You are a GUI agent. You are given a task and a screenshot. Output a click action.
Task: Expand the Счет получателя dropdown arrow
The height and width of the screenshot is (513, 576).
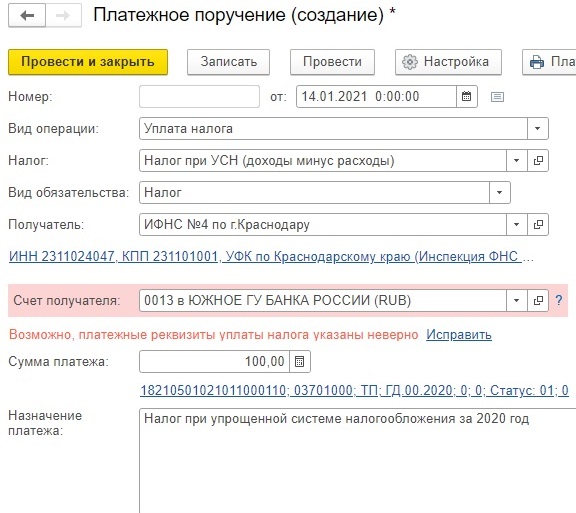(x=516, y=301)
